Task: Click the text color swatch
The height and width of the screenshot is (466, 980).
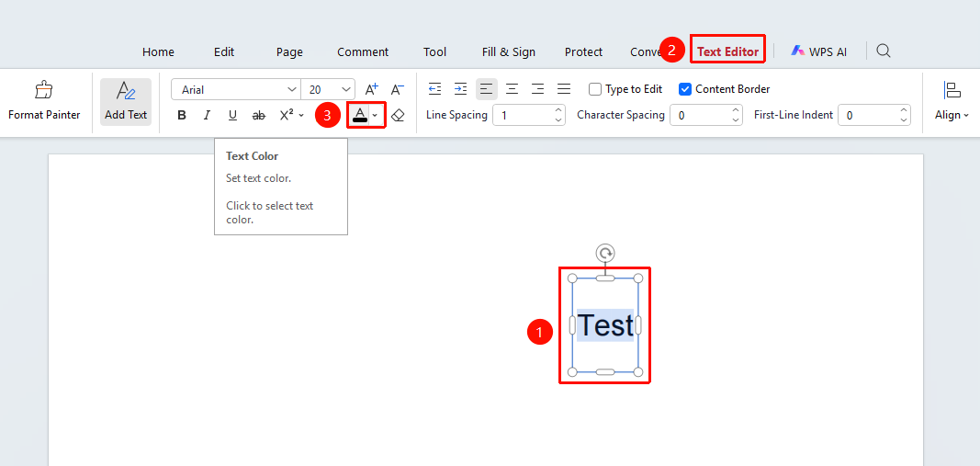Action: click(359, 115)
